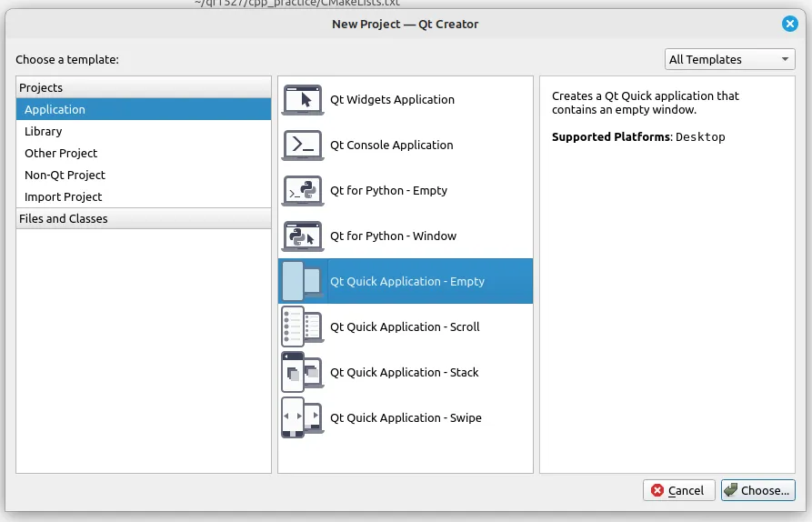Click the Cancel button
The image size is (812, 522).
[679, 490]
